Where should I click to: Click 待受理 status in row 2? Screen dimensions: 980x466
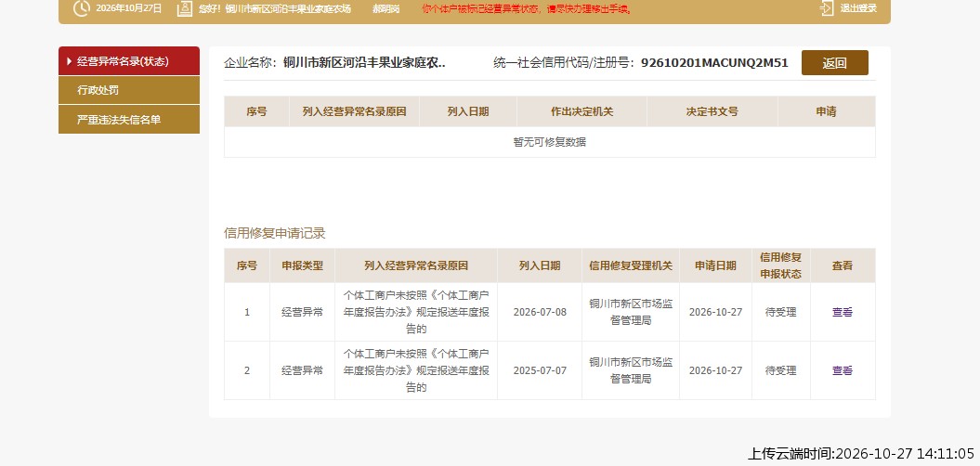pos(780,370)
